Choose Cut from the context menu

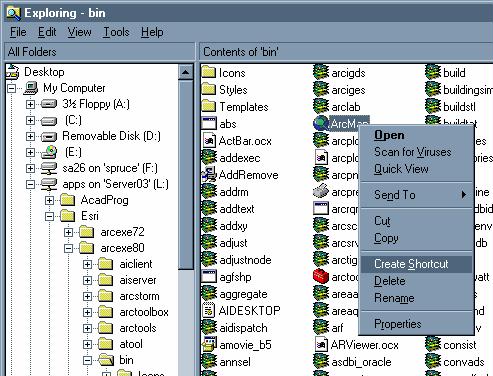[416, 221]
